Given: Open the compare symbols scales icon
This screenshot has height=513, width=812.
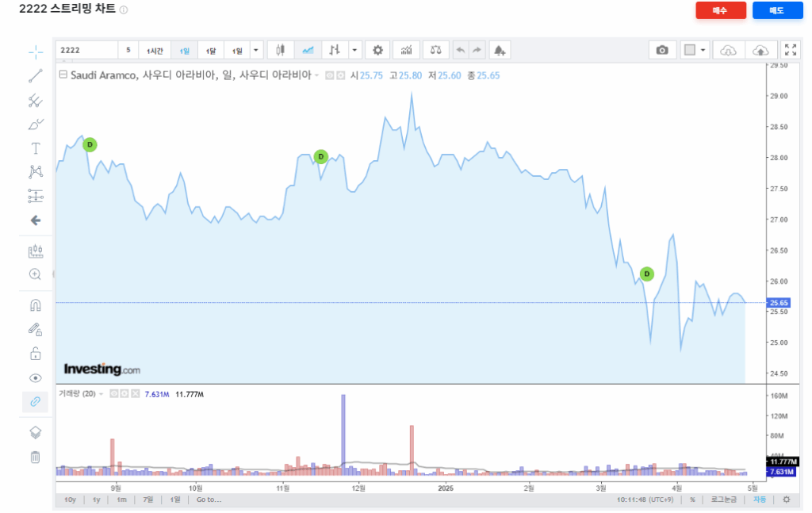Looking at the screenshot, I should click(x=435, y=50).
